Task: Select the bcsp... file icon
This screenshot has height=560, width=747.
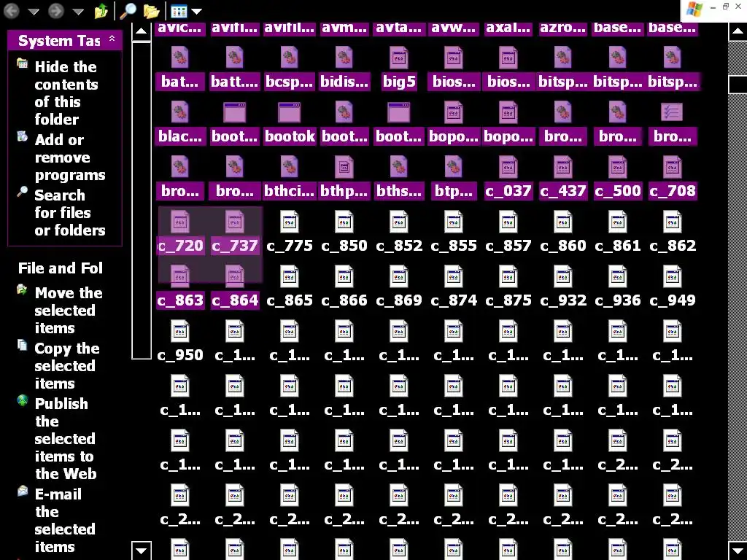Action: pos(289,58)
